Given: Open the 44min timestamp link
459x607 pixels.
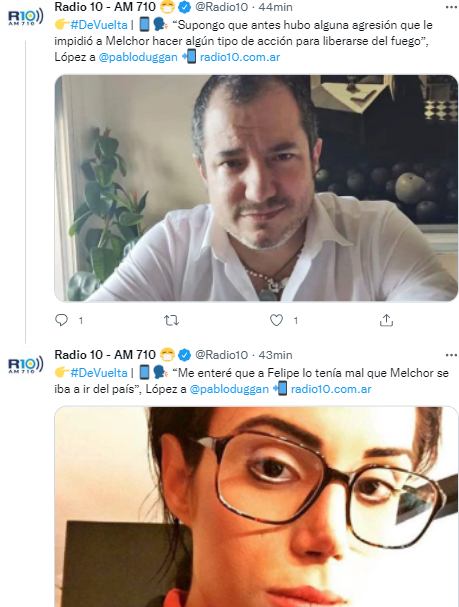Looking at the screenshot, I should 276,7.
